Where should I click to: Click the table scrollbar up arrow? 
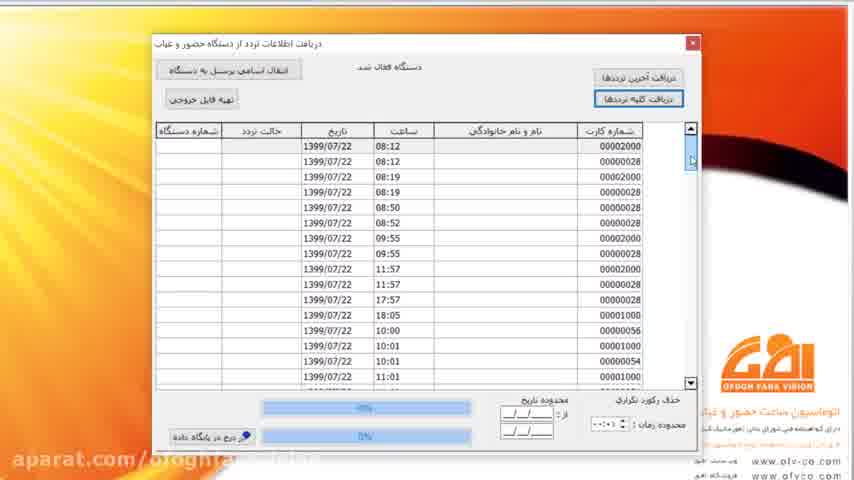691,129
